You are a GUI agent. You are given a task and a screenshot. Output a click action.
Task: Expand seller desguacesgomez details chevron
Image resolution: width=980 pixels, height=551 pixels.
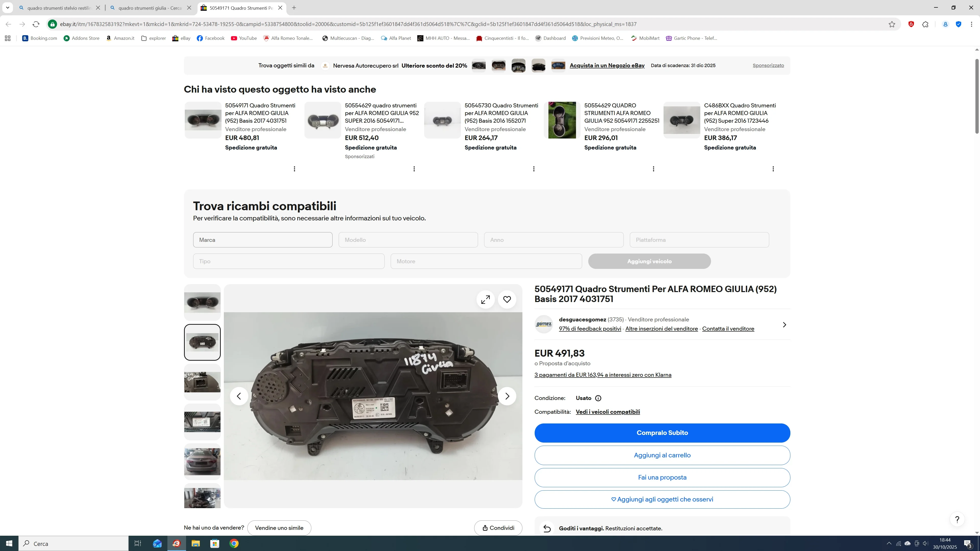click(784, 325)
